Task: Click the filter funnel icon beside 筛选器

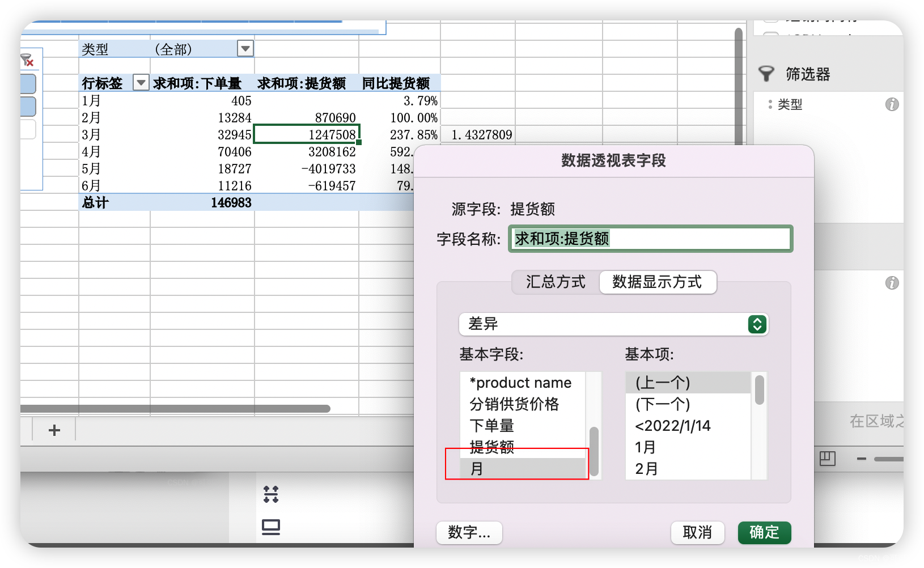Action: pos(766,74)
